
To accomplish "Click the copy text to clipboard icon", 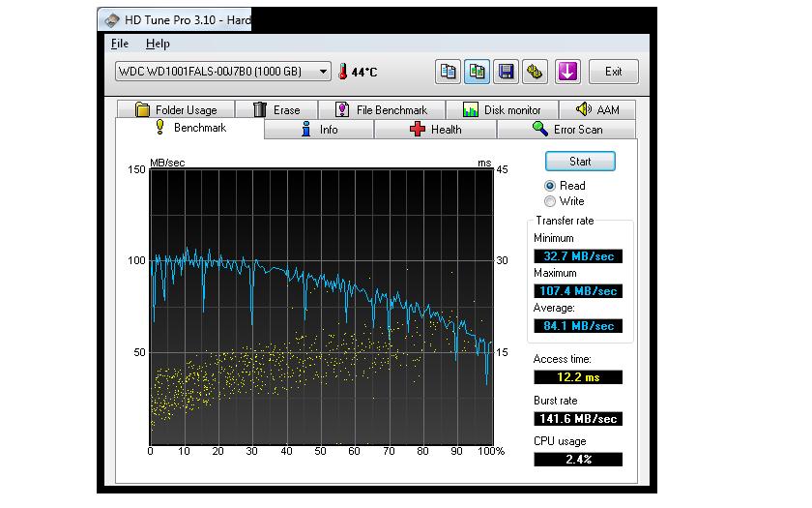I will click(449, 72).
